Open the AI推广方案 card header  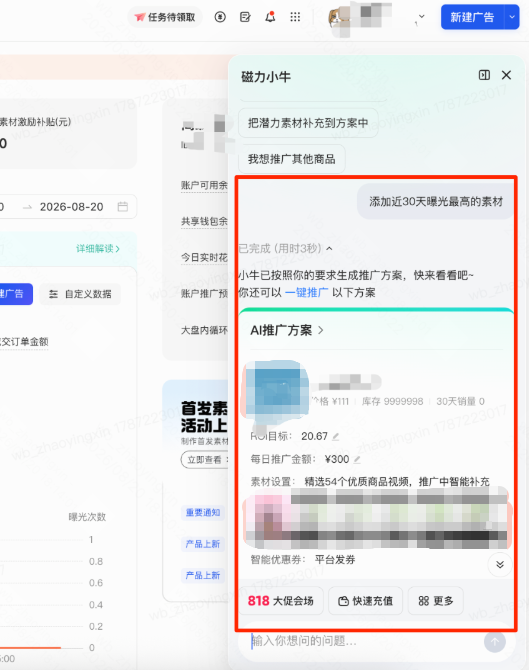pos(287,330)
